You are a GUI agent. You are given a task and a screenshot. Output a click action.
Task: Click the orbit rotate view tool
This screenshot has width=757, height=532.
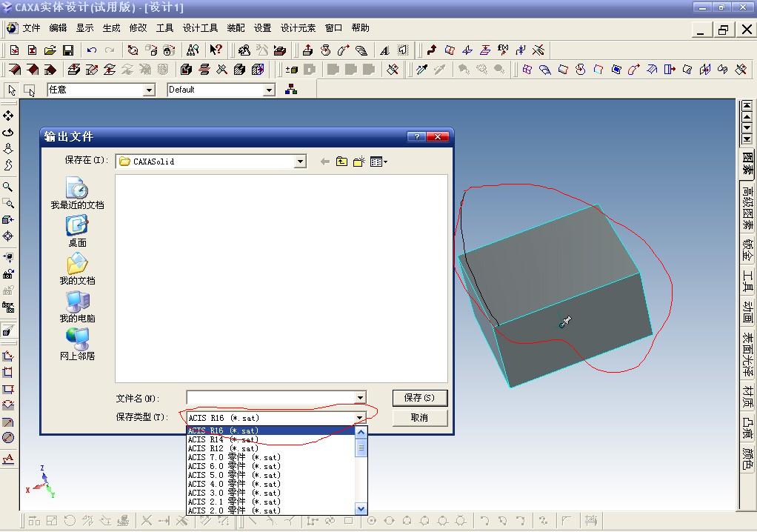(x=8, y=133)
